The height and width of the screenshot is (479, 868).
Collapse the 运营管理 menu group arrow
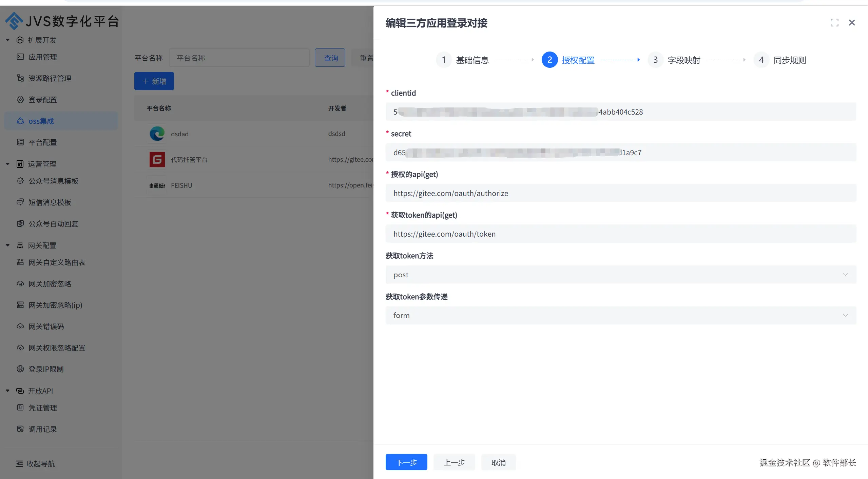(x=7, y=164)
